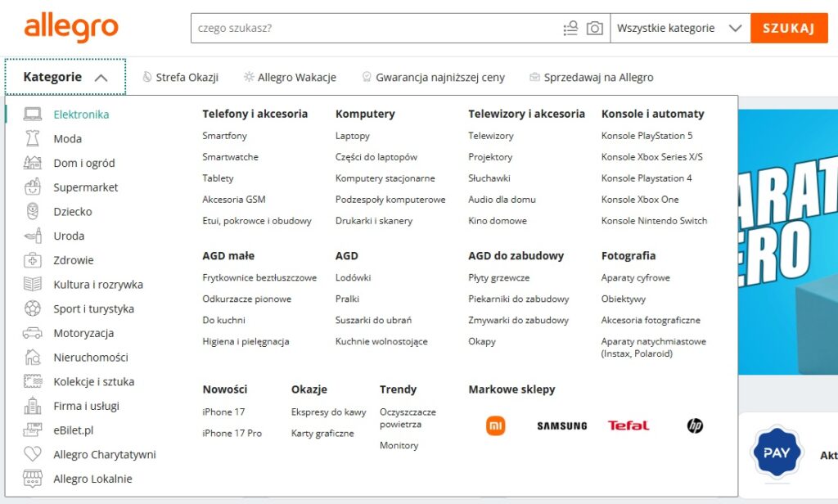This screenshot has width=838, height=504.
Task: Click the chevron beside Kategorie
Action: tap(101, 78)
